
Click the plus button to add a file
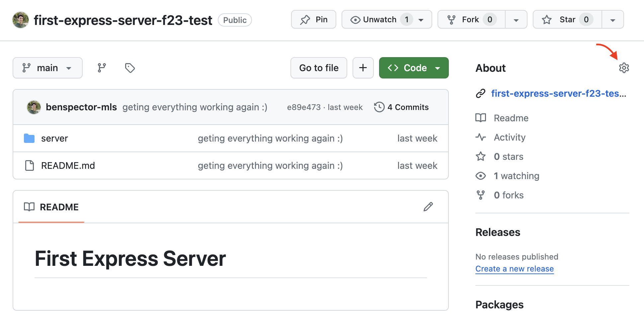pyautogui.click(x=363, y=68)
